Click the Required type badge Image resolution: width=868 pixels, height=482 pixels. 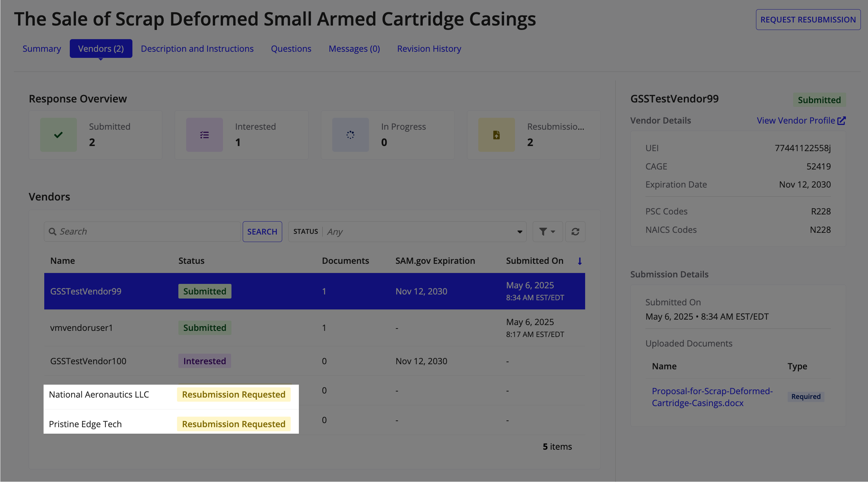(806, 397)
